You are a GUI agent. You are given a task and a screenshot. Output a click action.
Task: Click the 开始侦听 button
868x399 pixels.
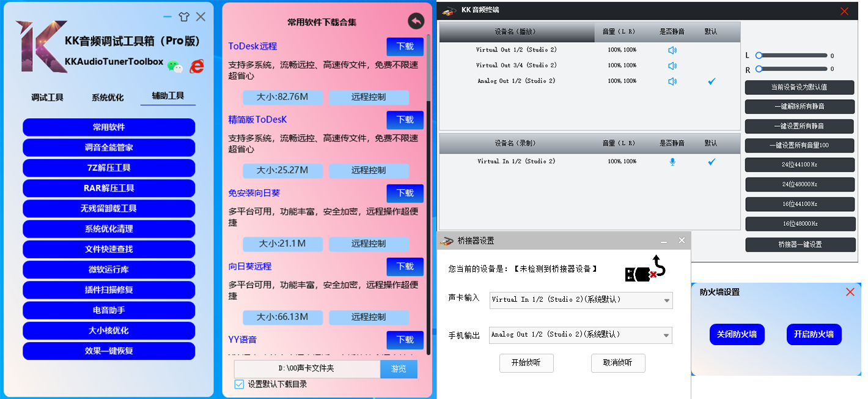pyautogui.click(x=526, y=363)
